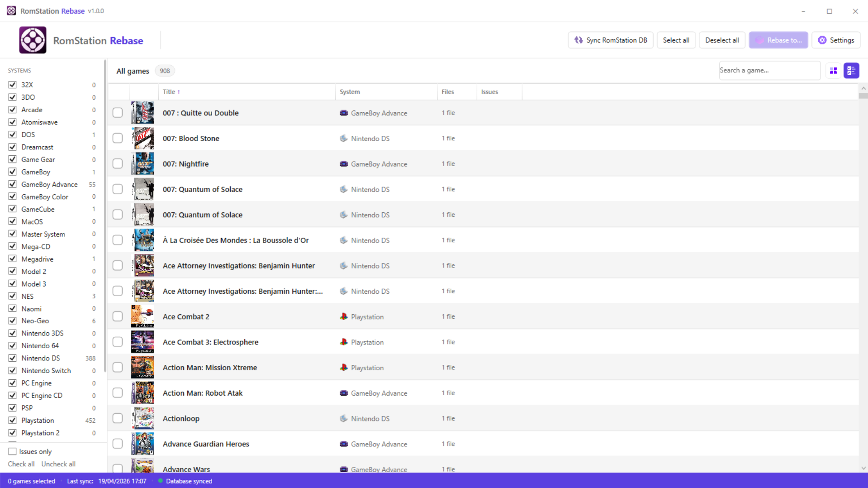Image resolution: width=868 pixels, height=488 pixels.
Task: Click the Sync RomStation DB button
Action: pyautogui.click(x=610, y=40)
